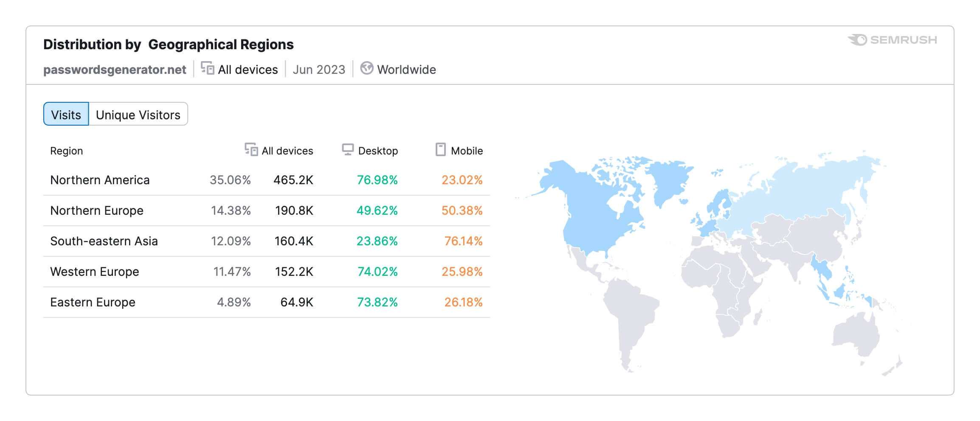Click the 190.8K visits value
Screen dimensions: 980x421
coord(294,210)
